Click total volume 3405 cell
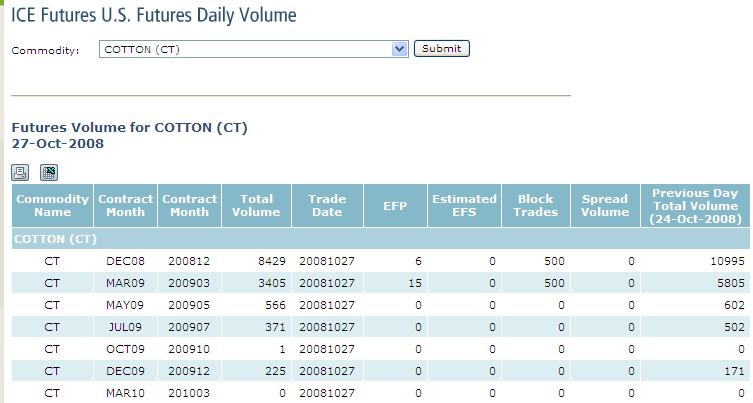 (256, 283)
